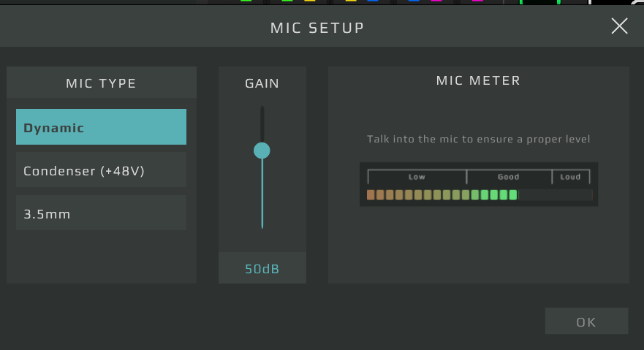The width and height of the screenshot is (644, 350).
Task: Click the first orange meter segment
Action: (371, 195)
